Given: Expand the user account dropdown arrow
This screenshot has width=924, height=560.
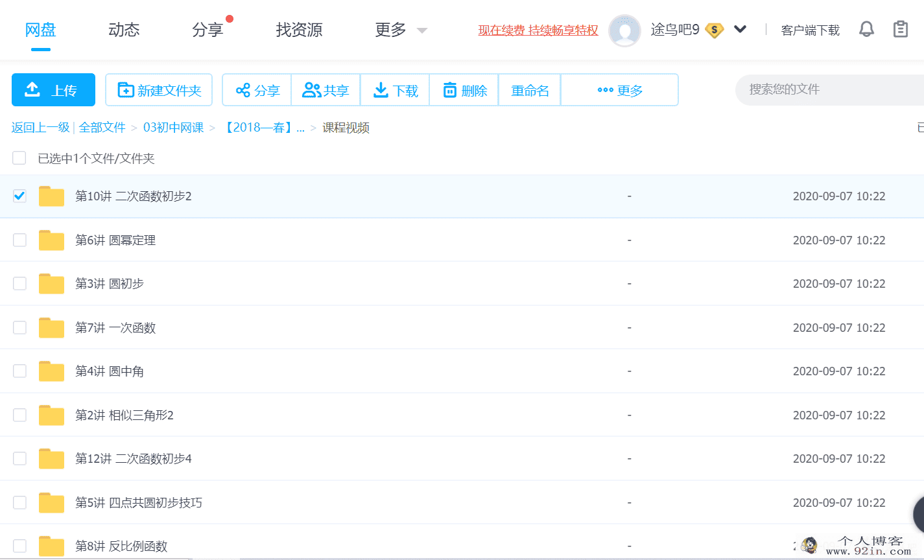Looking at the screenshot, I should [x=740, y=29].
